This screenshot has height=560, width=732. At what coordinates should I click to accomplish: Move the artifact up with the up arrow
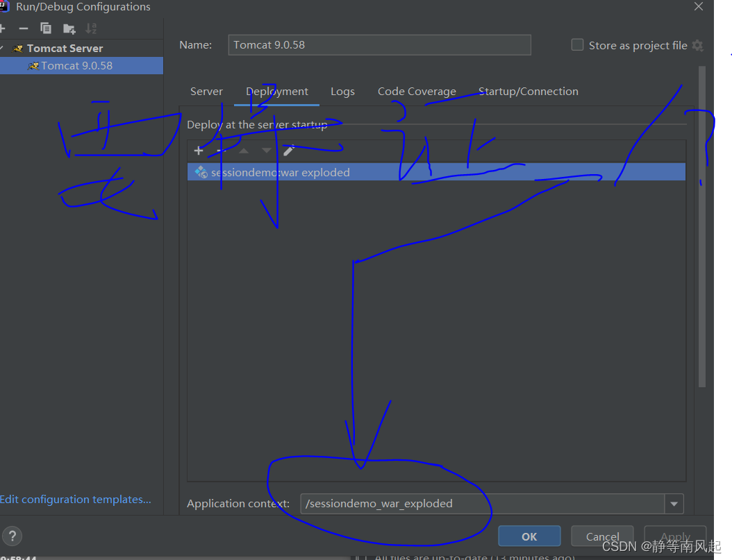click(244, 151)
